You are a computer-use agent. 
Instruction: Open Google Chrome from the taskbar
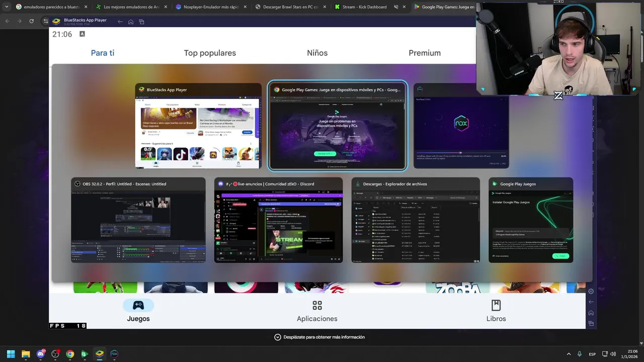(x=70, y=354)
